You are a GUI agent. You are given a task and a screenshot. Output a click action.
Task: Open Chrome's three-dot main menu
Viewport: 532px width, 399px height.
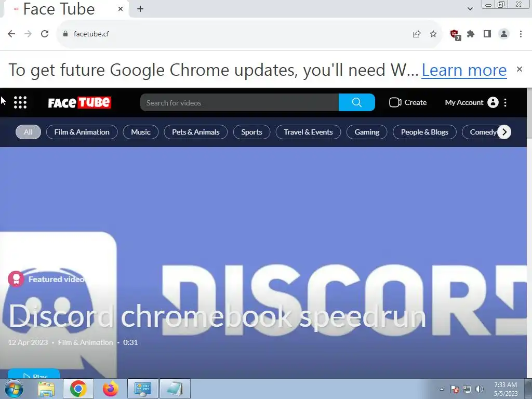coord(521,34)
